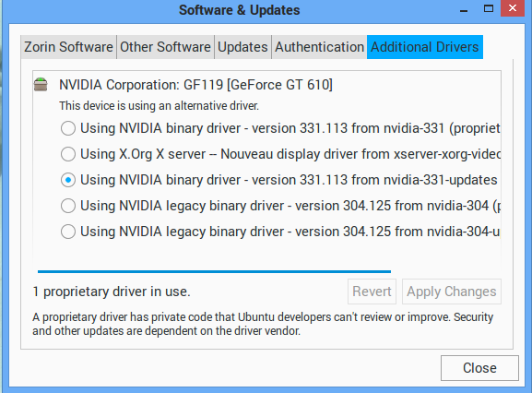Select the Additional Drivers tab

(x=425, y=47)
